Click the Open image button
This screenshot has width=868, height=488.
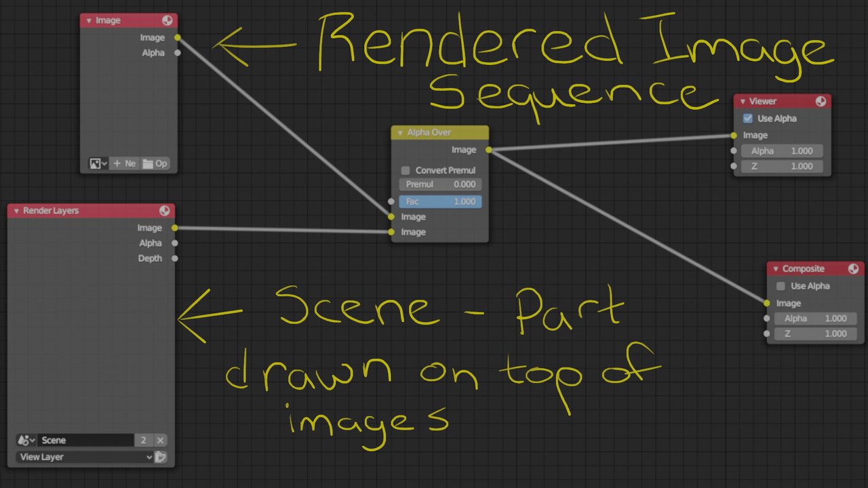point(155,163)
